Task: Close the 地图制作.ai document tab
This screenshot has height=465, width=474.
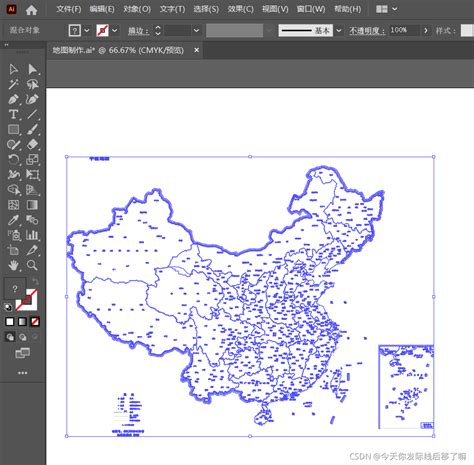Action: (197, 50)
